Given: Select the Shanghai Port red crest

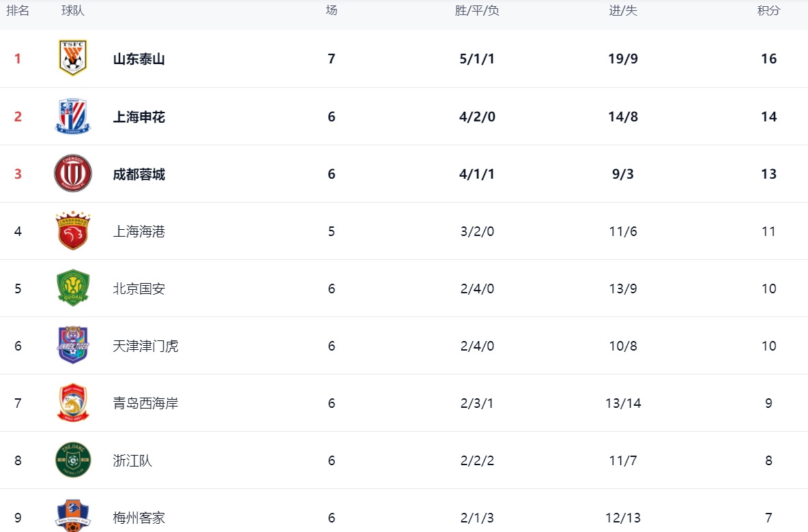Looking at the screenshot, I should point(72,231).
